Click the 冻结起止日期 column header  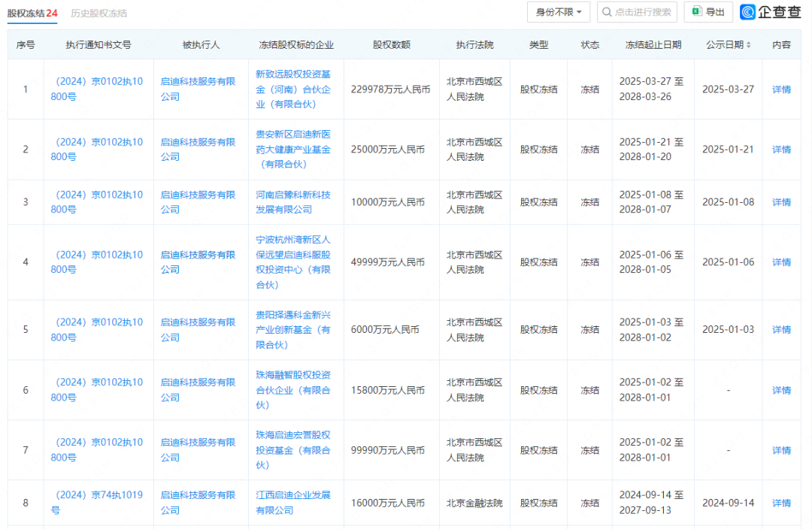(653, 45)
